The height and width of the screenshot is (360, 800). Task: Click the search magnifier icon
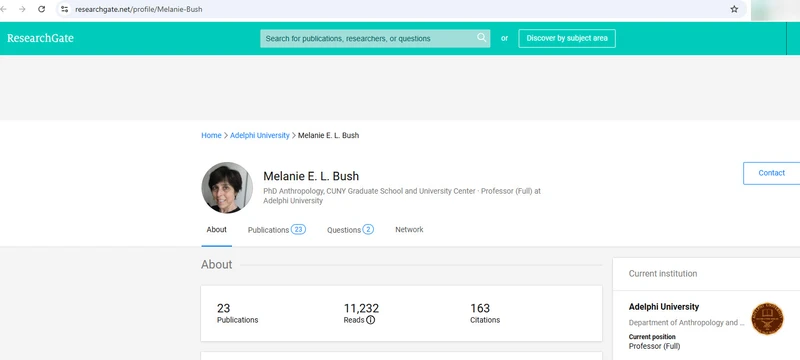(x=481, y=38)
